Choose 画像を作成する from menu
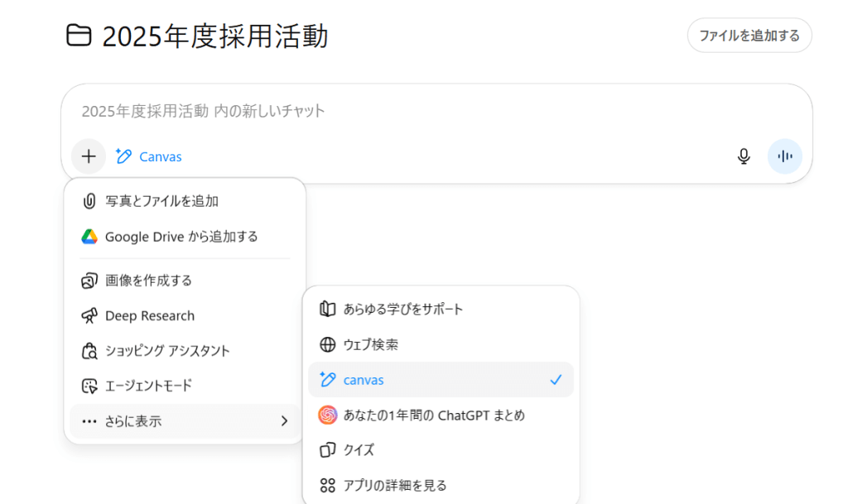 [148, 281]
